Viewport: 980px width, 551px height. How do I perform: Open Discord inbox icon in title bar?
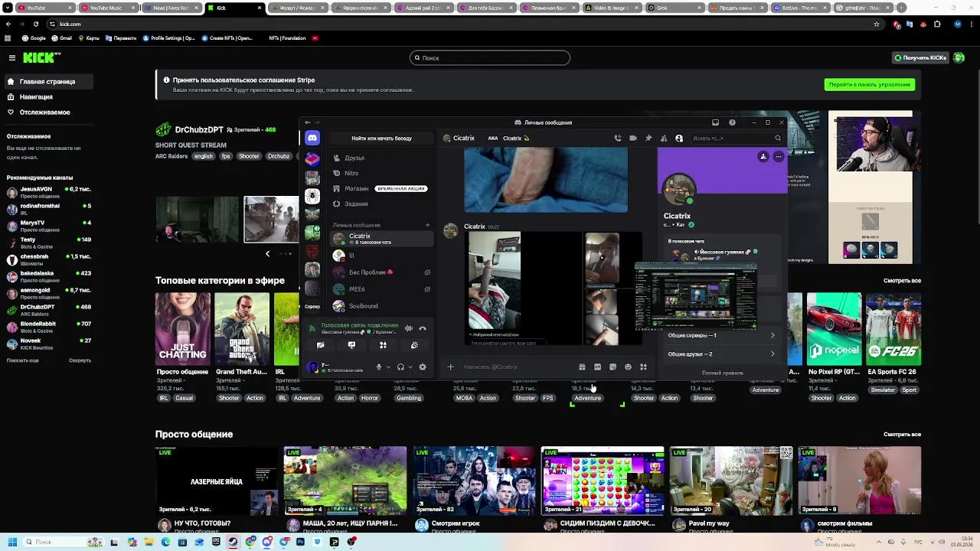point(715,122)
